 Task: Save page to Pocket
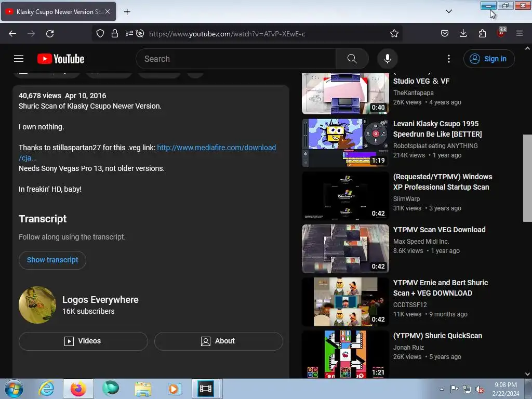(445, 33)
